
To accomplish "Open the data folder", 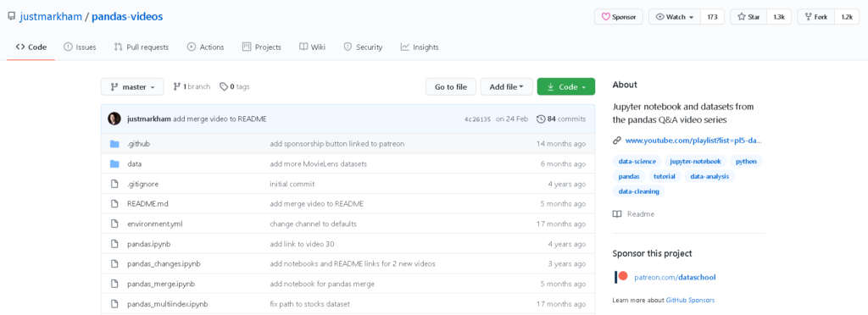I will pos(135,164).
